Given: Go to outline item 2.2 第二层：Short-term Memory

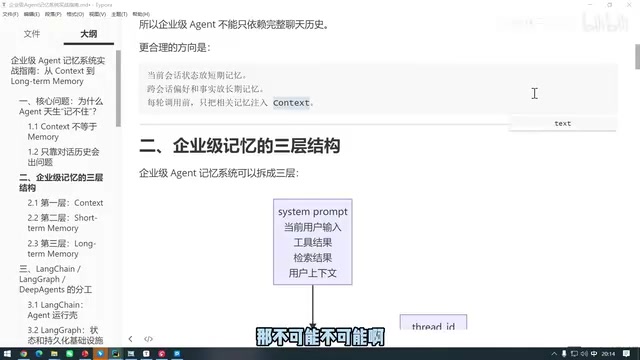Looking at the screenshot, I should [x=62, y=223].
